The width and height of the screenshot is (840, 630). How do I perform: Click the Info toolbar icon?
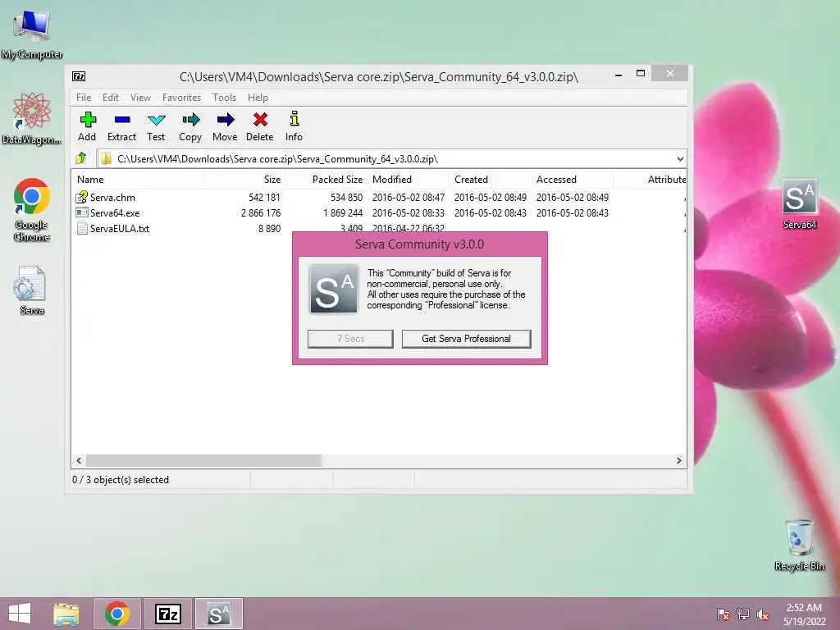pos(294,118)
